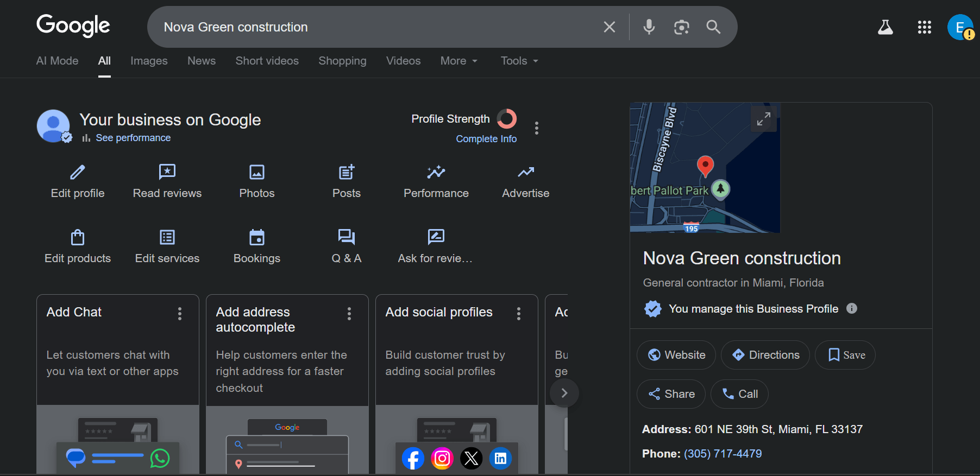The height and width of the screenshot is (476, 980).
Task: Open Add social profiles card menu
Action: pos(519,313)
